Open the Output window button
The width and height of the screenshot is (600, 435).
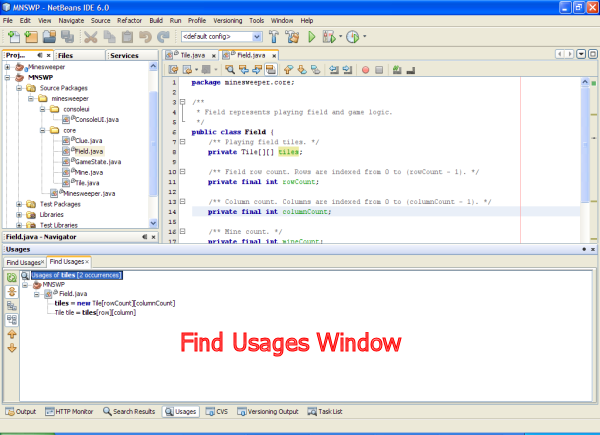21,412
